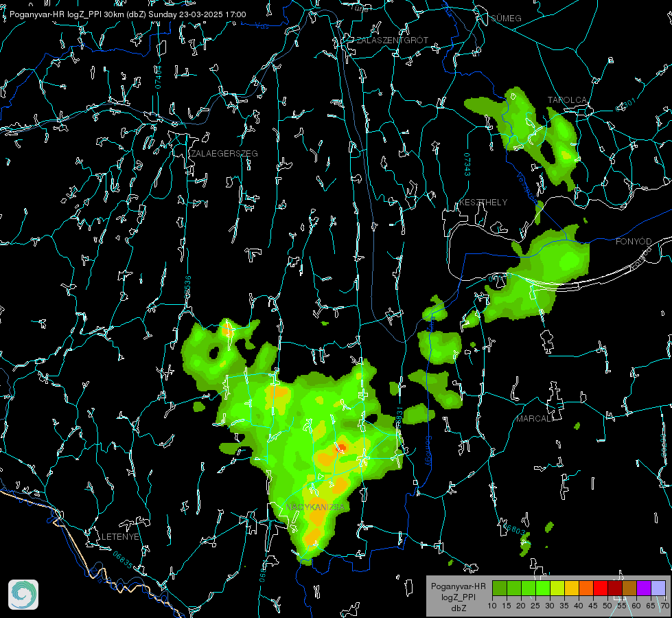Click the NAGYKANIZSA city label
The height and width of the screenshot is (618, 672).
click(x=315, y=507)
